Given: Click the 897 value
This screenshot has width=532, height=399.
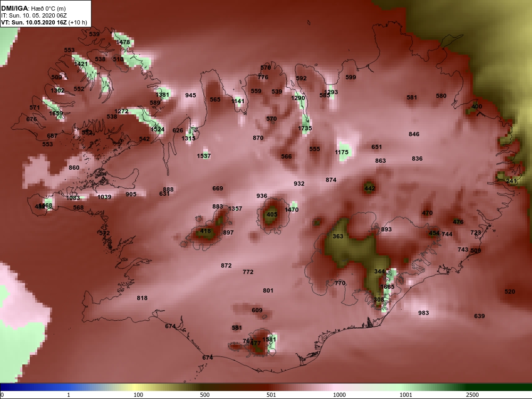Looking at the screenshot, I should 228,233.
